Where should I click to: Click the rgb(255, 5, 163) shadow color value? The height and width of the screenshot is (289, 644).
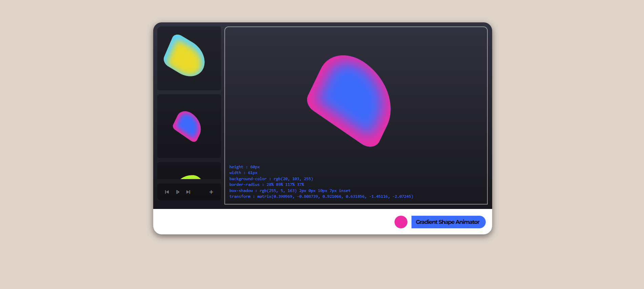278,191
